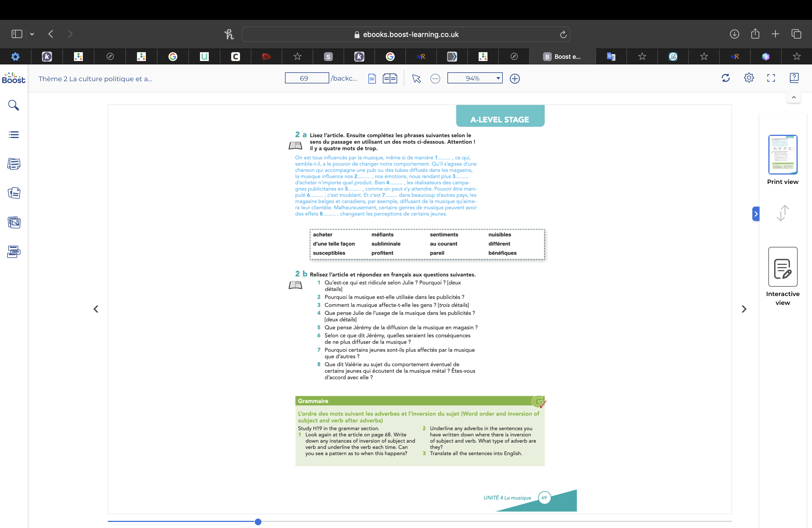
Task: Open the table of contents list icon
Action: pyautogui.click(x=14, y=135)
